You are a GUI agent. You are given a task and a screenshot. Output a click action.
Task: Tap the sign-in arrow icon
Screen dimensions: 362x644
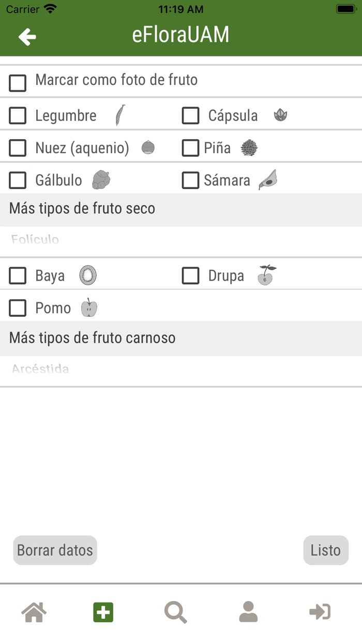[x=320, y=611]
